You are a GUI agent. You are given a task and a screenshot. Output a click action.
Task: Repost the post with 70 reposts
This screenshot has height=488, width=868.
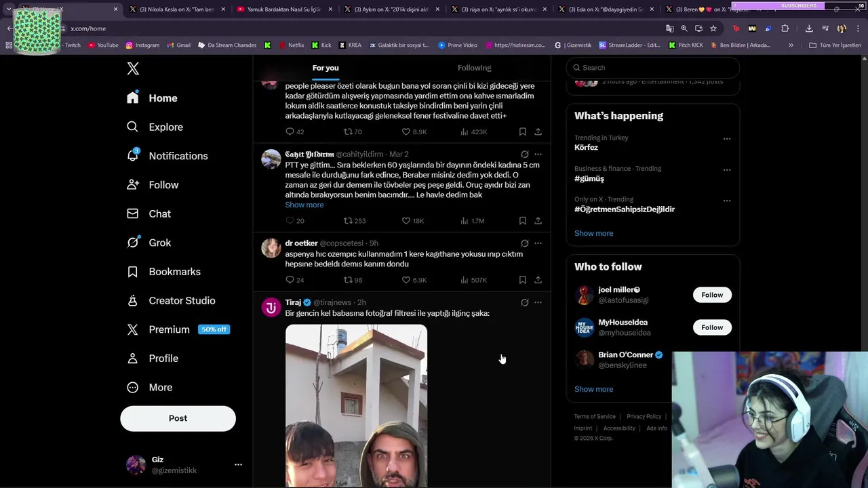(353, 131)
